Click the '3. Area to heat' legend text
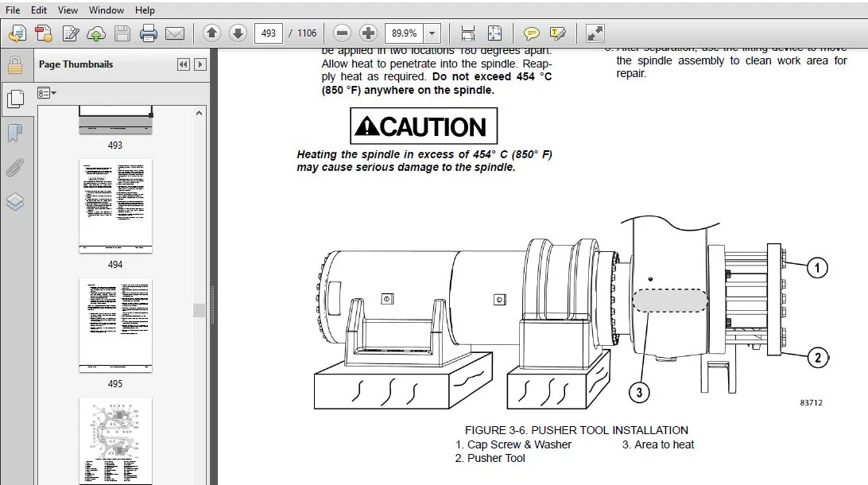This screenshot has height=485, width=868. point(657,444)
